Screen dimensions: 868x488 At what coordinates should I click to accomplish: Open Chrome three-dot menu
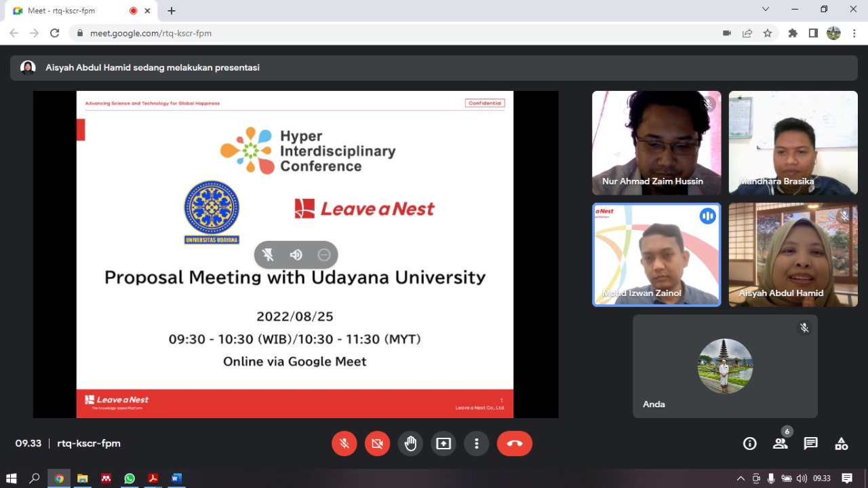coord(854,33)
